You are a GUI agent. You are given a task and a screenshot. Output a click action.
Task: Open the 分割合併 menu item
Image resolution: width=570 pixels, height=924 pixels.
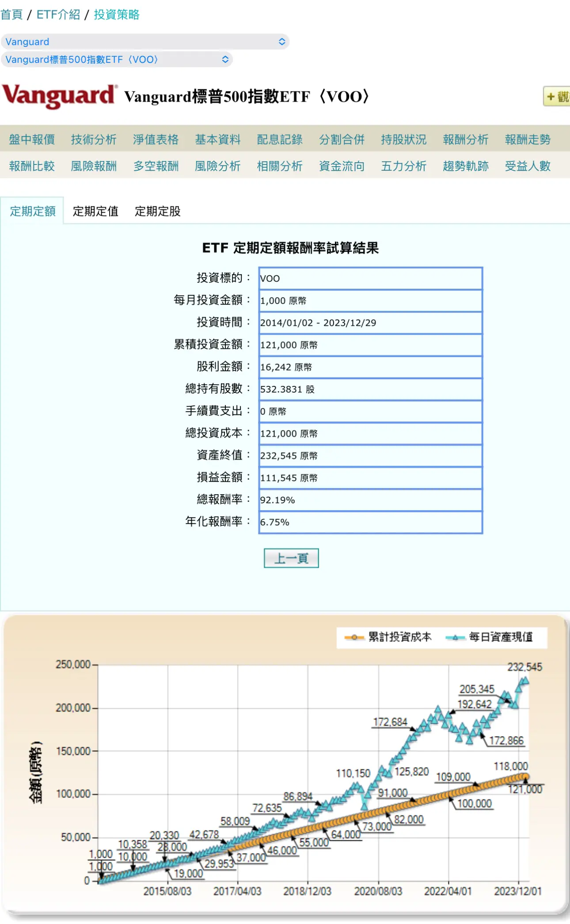pyautogui.click(x=342, y=140)
